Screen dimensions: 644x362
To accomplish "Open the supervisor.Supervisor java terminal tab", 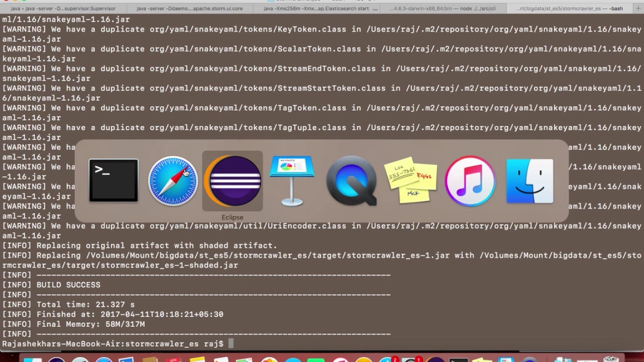I will [63, 9].
